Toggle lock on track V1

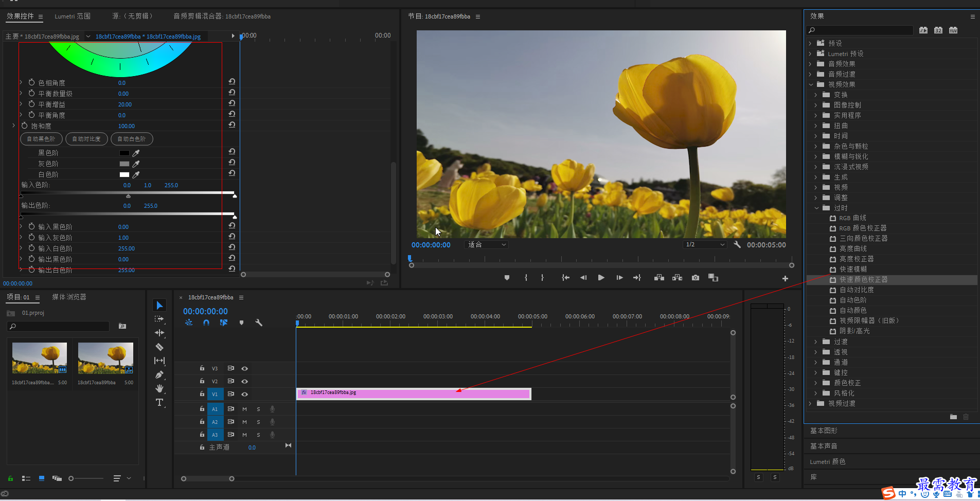[x=202, y=393]
